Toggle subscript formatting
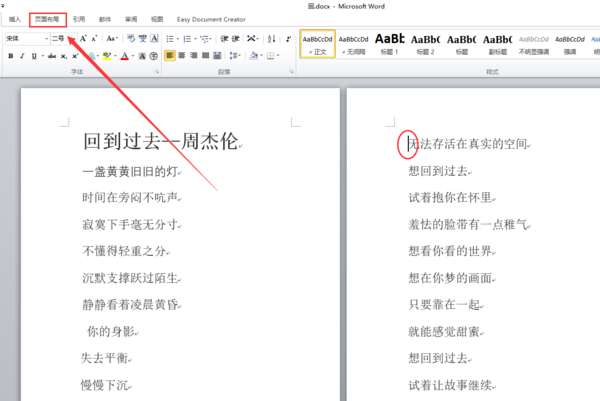The image size is (600, 401). (x=64, y=56)
